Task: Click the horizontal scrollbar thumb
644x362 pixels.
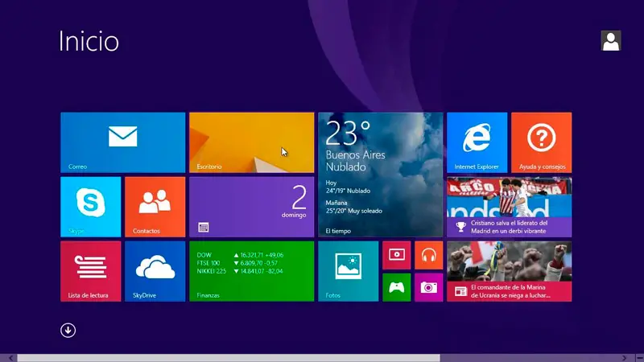Action: (229, 358)
